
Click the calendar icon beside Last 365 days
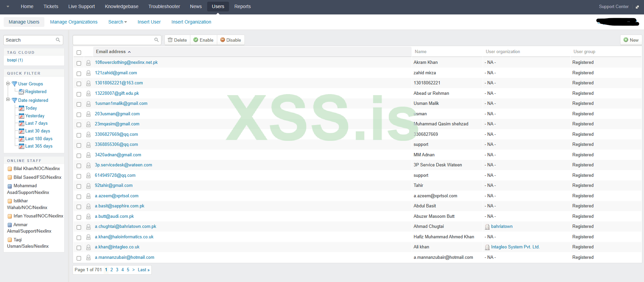coord(22,146)
